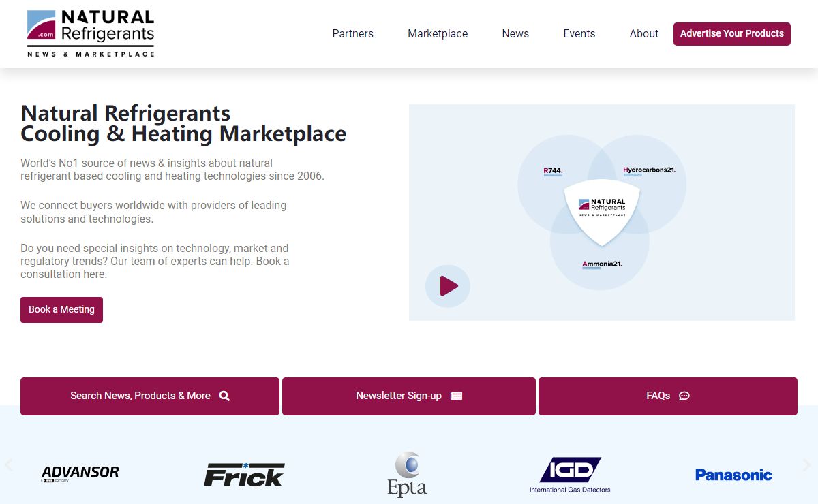818x504 pixels.
Task: Show previous partner logos with left arrow
Action: point(9,465)
